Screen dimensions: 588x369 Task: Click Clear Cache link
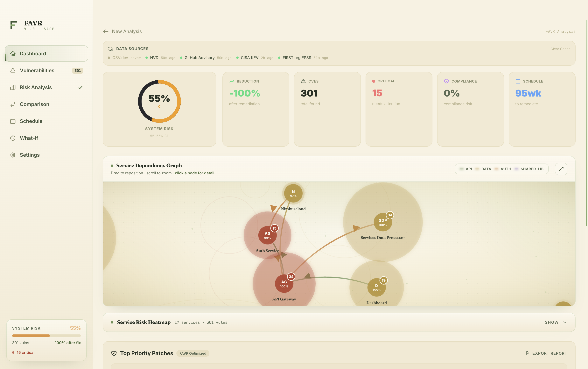(x=560, y=49)
